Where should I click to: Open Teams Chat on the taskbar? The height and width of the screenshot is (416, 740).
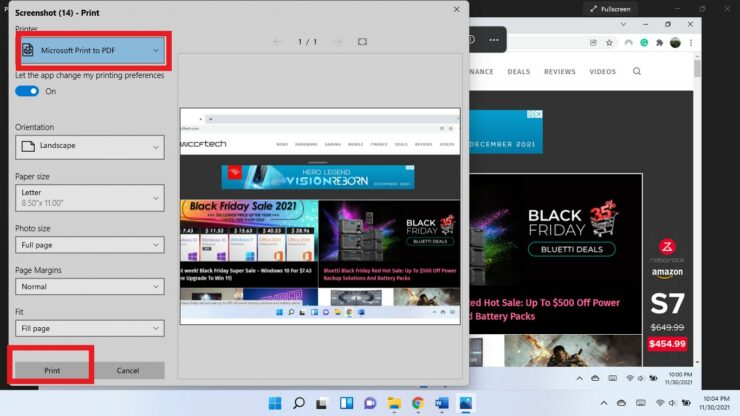click(370, 403)
